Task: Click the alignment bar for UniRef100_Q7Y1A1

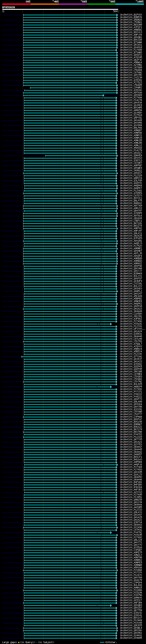Action: (69, 357)
